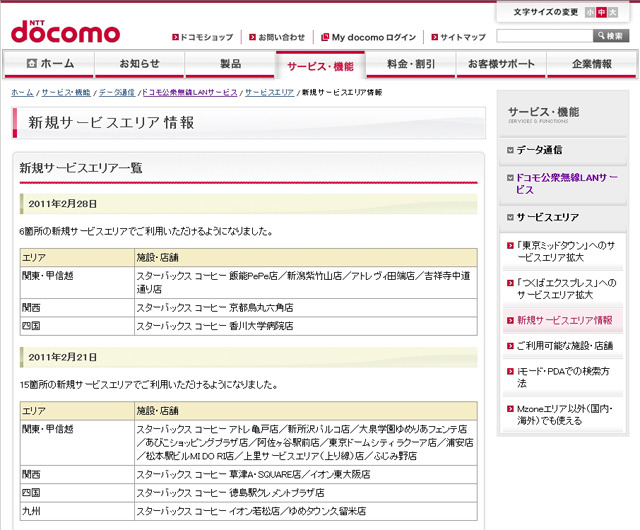The image size is (640, 530).
Task: Open the 製品 tab
Action: (x=230, y=64)
